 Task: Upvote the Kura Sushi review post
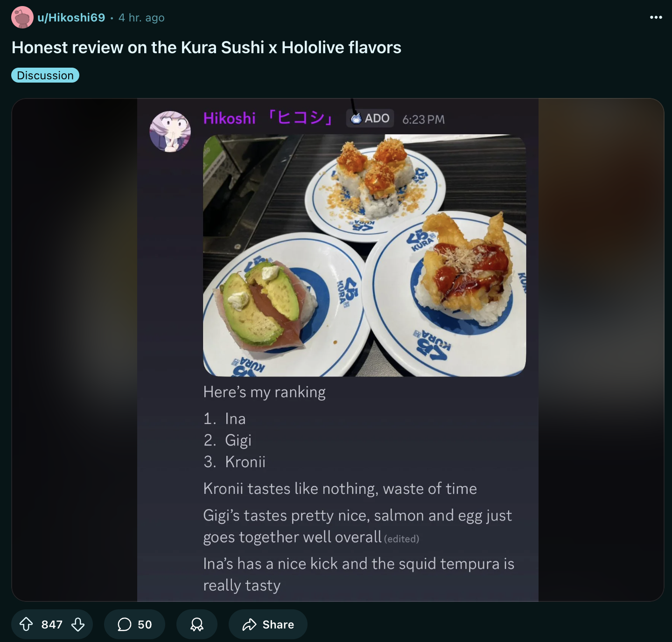[x=26, y=624]
